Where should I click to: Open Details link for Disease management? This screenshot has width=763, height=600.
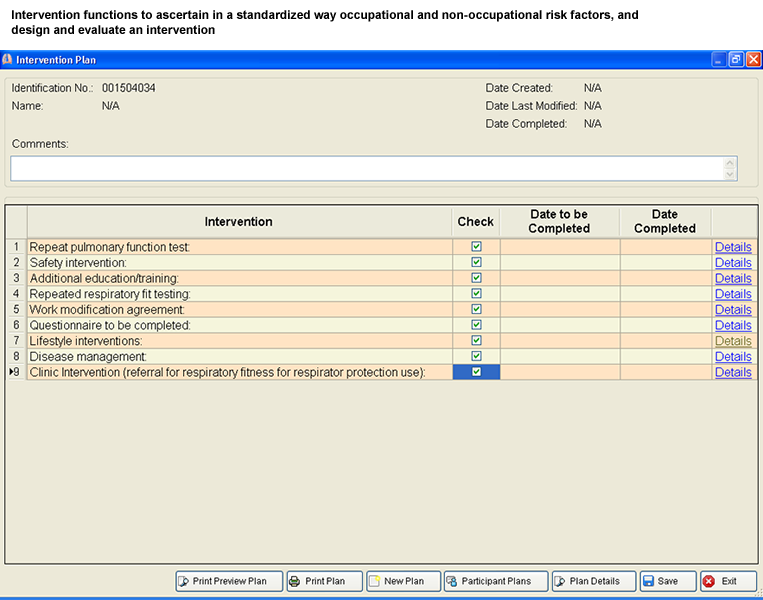[733, 357]
